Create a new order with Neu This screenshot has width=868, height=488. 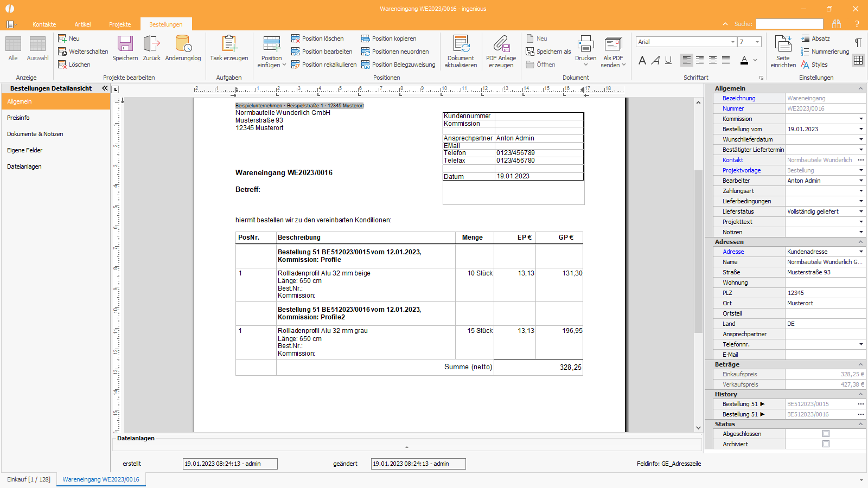click(69, 38)
